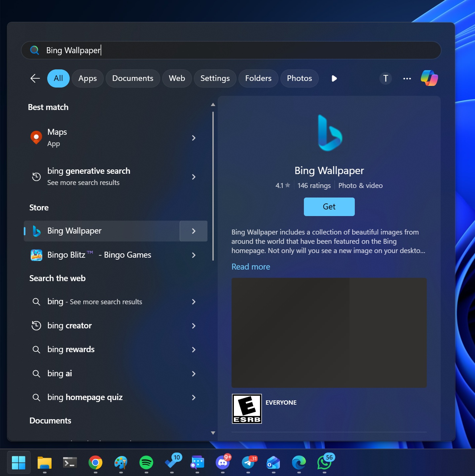Screen dimensions: 475x476
Task: Click the history icon beside bing creator
Action: [x=36, y=326]
